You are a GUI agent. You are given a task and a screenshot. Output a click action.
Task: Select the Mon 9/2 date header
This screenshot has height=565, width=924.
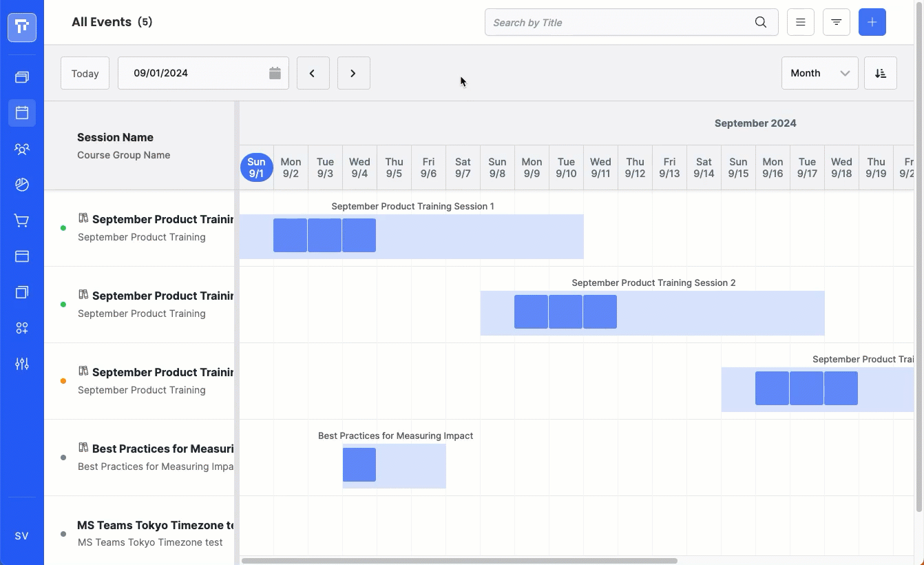tap(291, 167)
